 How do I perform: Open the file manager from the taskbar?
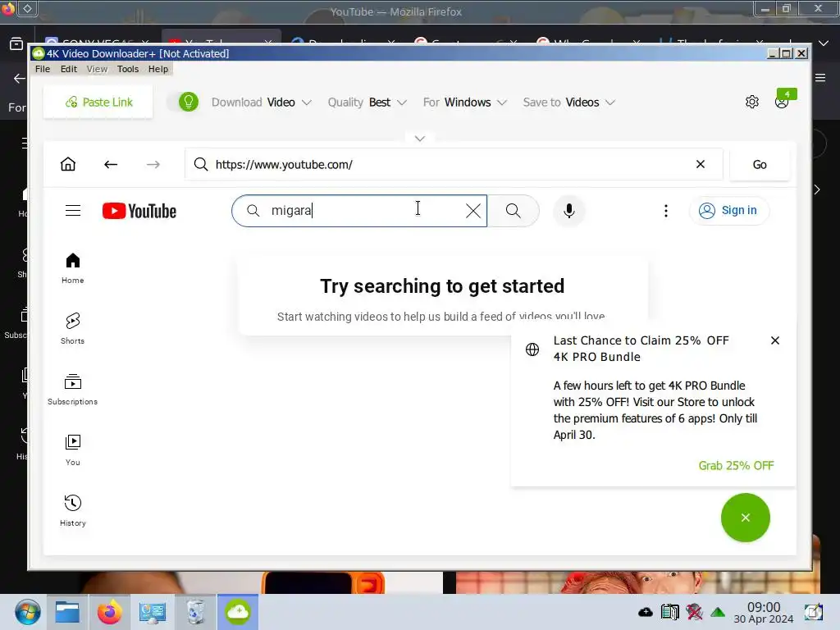click(x=67, y=612)
